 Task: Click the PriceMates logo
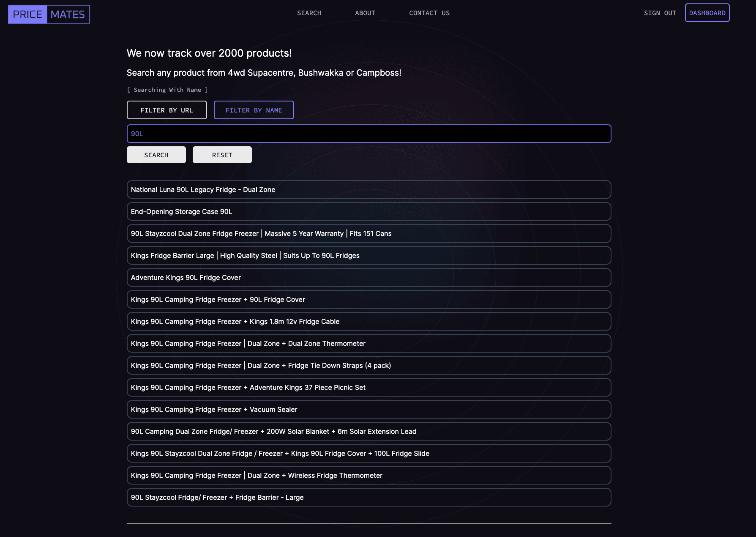coord(48,14)
